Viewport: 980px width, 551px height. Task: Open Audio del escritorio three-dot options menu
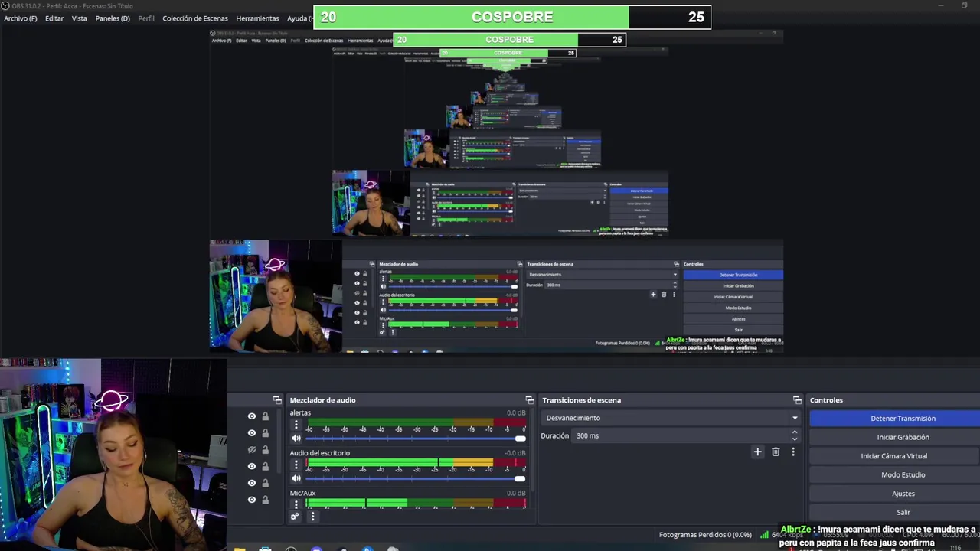[296, 465]
